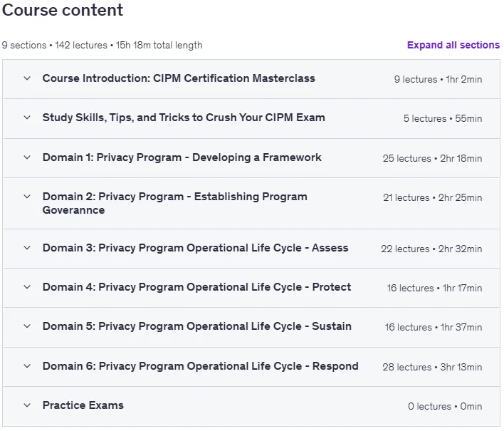
Task: Expand the Domain 3 Assess section chevron
Action: (27, 248)
